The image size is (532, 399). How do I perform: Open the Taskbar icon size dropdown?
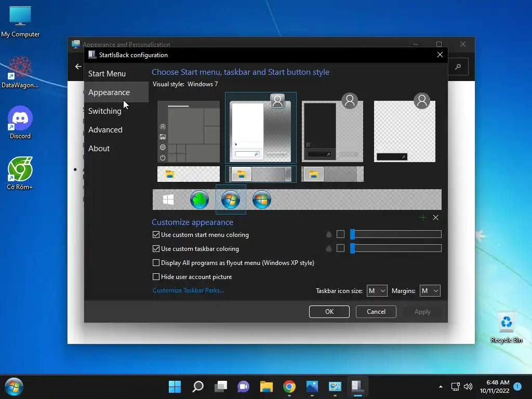pyautogui.click(x=377, y=291)
